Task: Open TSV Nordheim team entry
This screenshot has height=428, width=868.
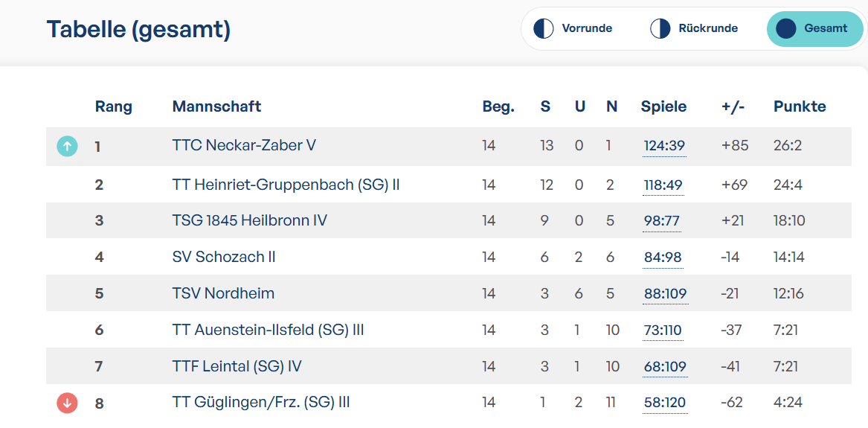Action: click(224, 293)
